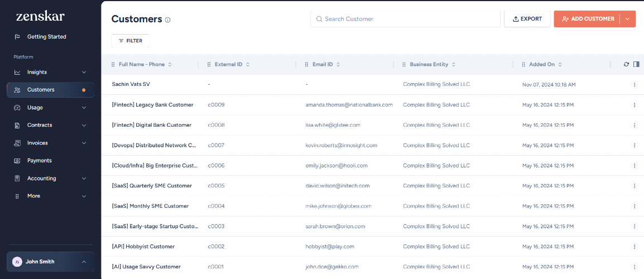The width and height of the screenshot is (644, 279).
Task: Open row menu for Quarterly SME Customer
Action: click(635, 186)
